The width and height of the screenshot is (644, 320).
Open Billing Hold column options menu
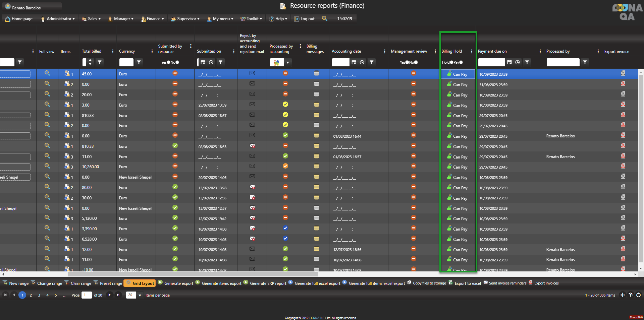point(472,51)
